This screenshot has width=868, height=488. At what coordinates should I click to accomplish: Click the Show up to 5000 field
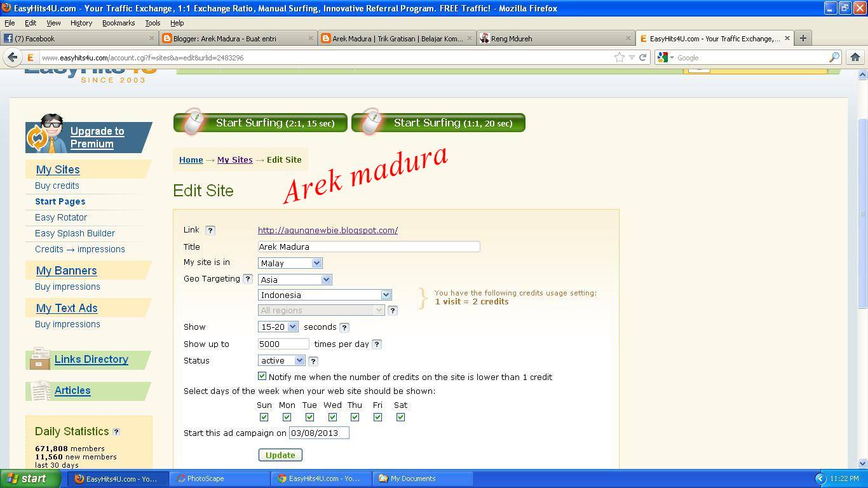(283, 344)
